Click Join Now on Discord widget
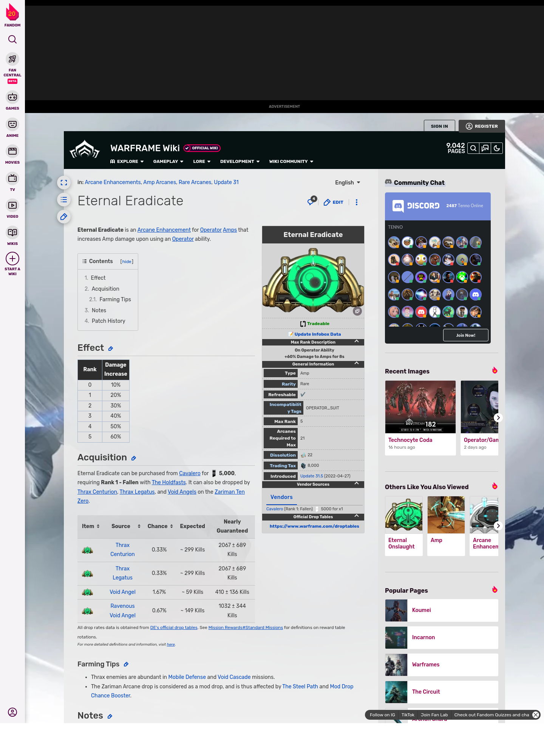Viewport: 544px width, 756px height. [466, 335]
